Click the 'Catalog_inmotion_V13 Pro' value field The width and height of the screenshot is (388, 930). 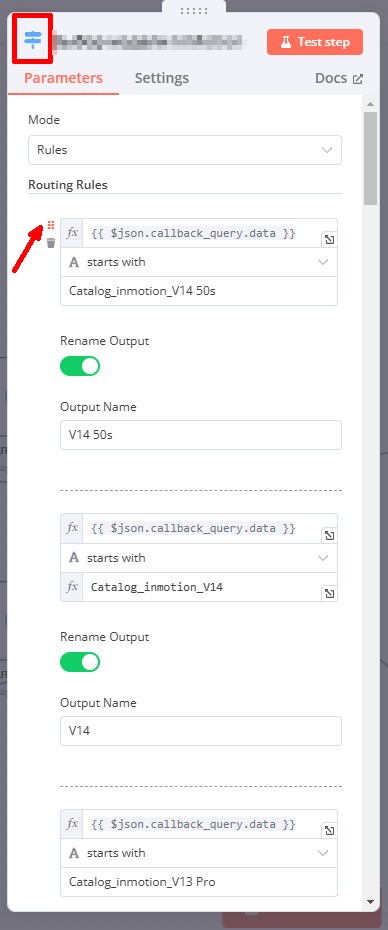pos(199,882)
